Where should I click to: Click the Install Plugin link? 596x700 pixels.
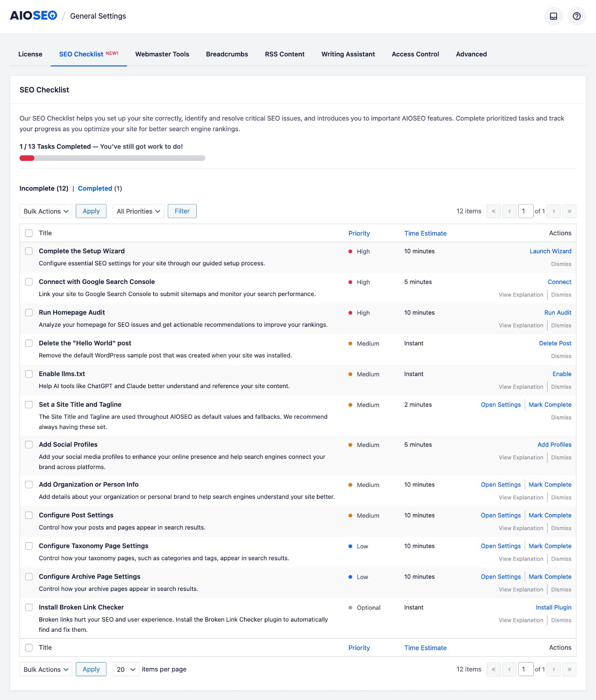pyautogui.click(x=553, y=608)
